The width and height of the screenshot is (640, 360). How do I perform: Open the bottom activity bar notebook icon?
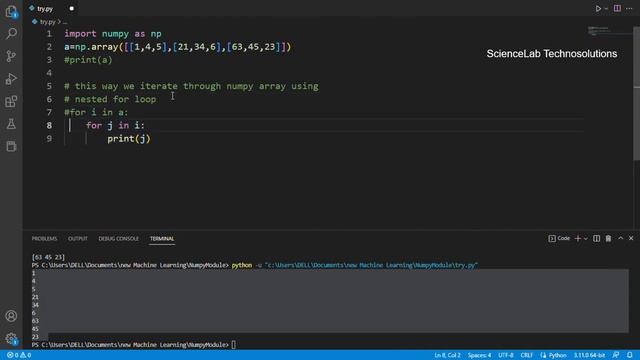tap(11, 146)
